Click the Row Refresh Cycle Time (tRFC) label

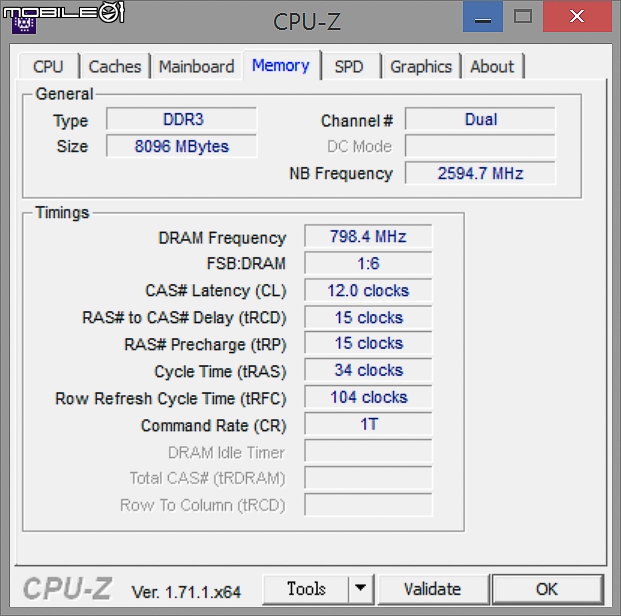171,399
